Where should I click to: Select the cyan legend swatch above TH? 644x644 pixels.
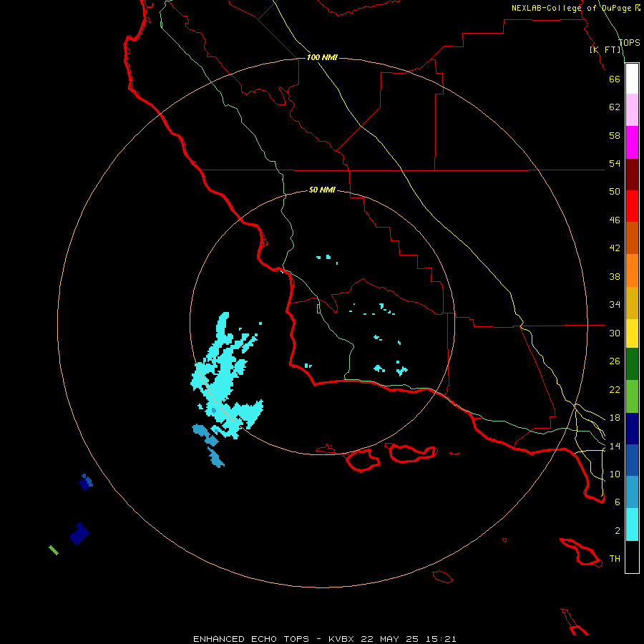[632, 525]
